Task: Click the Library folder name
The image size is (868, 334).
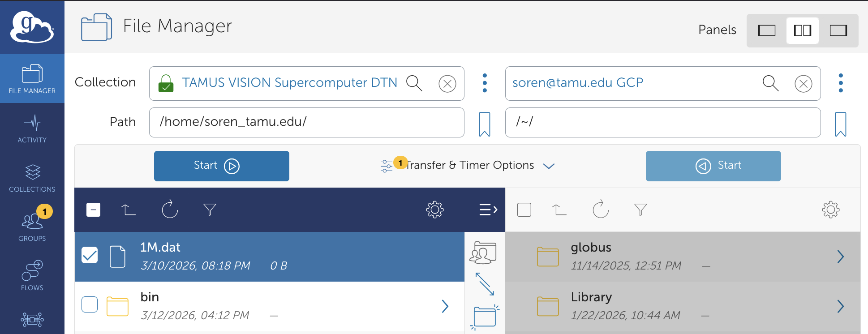Action: coord(591,297)
